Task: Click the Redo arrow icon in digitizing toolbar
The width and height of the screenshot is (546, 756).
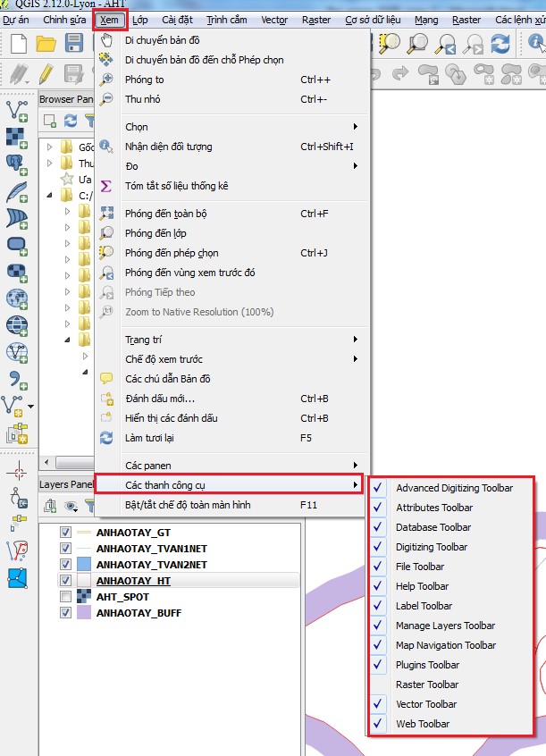Action: tap(400, 74)
